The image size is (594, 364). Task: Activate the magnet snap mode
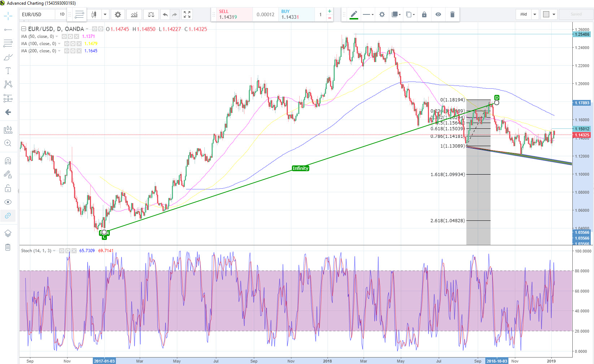click(x=8, y=161)
